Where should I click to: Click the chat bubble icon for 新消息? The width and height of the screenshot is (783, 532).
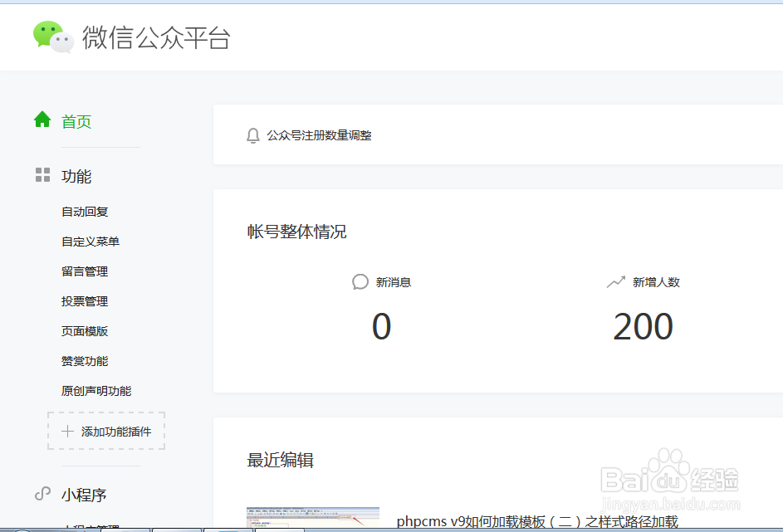click(360, 282)
